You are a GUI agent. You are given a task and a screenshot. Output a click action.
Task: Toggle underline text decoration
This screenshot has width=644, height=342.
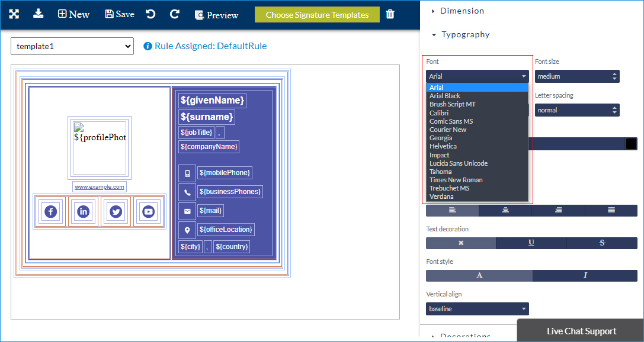(531, 243)
